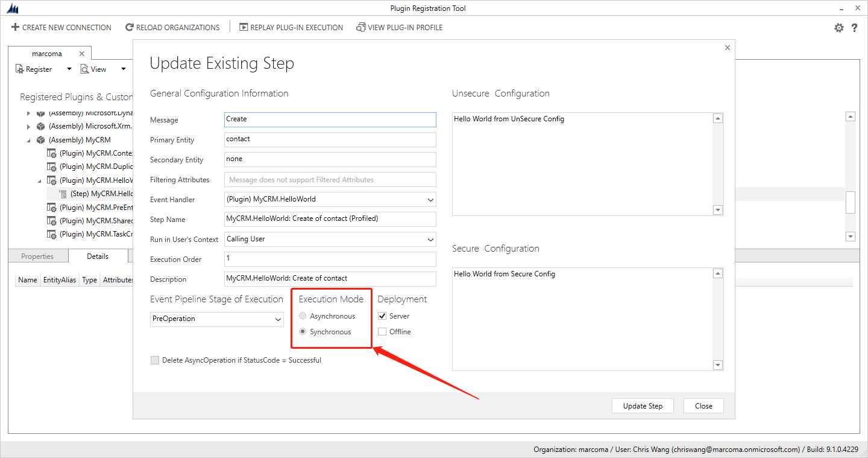Expand the Microsoft.Xrm assembly node

(28, 126)
